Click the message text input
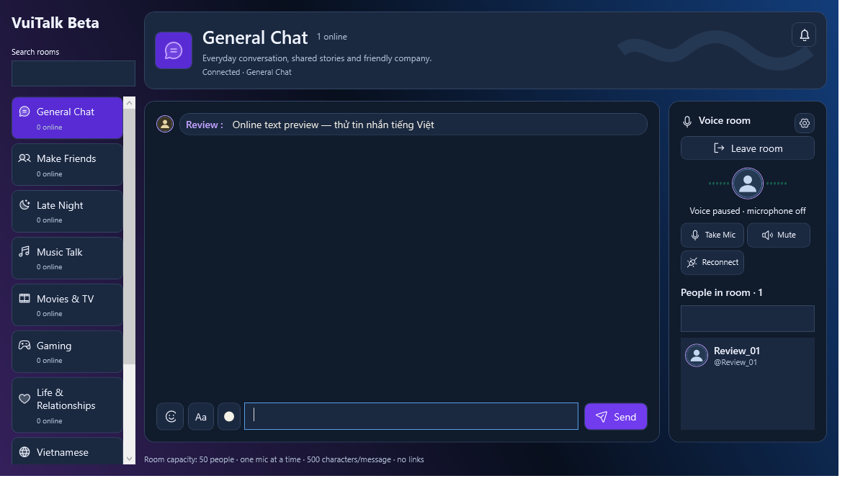 point(411,416)
